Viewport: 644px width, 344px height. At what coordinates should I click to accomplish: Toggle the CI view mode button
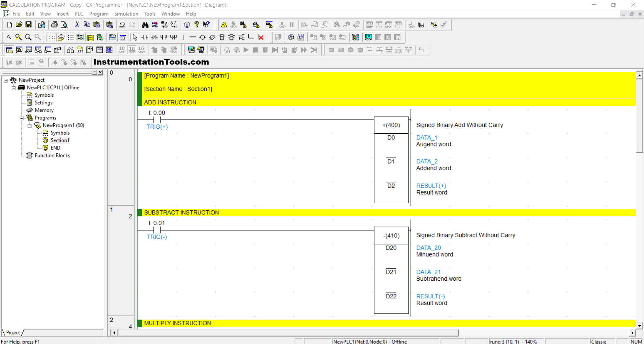point(123,37)
